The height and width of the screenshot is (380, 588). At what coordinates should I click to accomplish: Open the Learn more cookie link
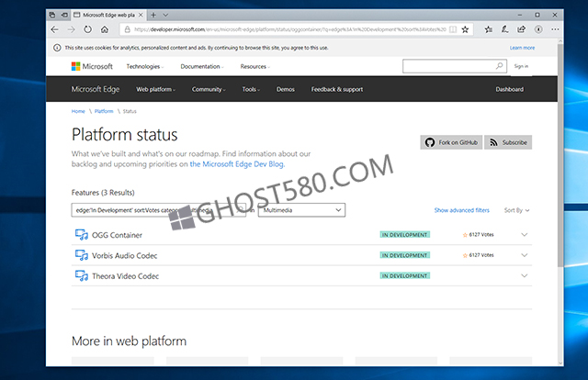(522, 48)
